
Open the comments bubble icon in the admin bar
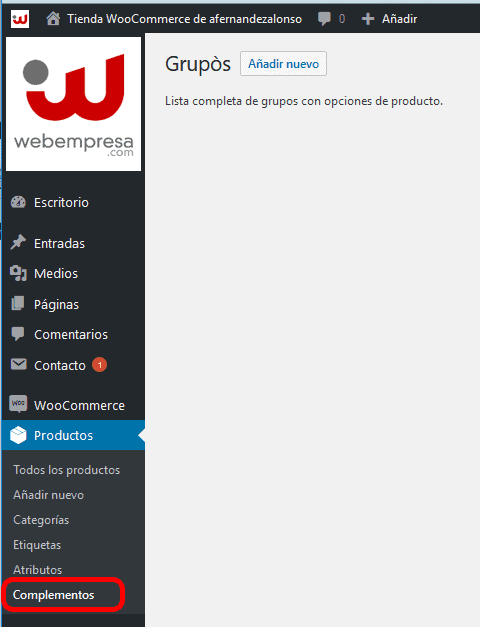pyautogui.click(x=324, y=19)
